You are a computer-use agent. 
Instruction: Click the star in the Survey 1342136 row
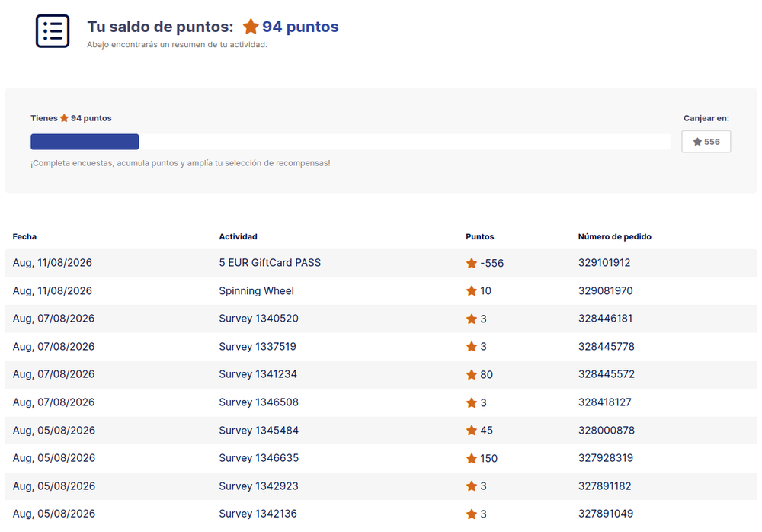tap(472, 514)
